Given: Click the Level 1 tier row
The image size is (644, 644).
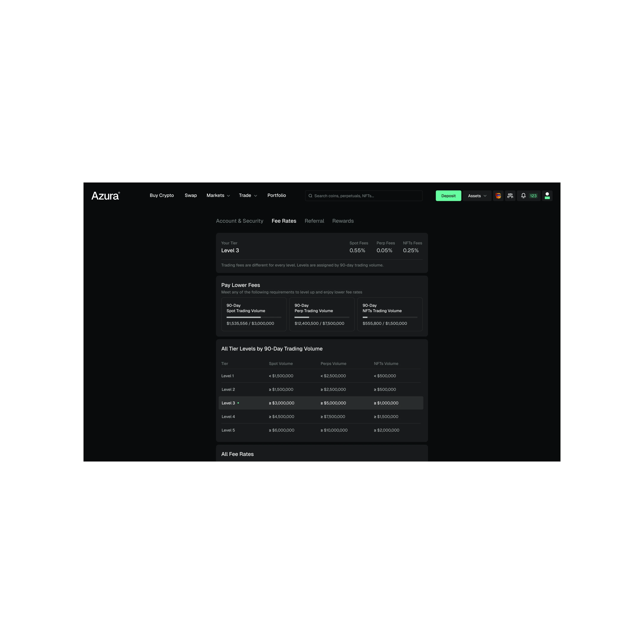Looking at the screenshot, I should [x=321, y=376].
